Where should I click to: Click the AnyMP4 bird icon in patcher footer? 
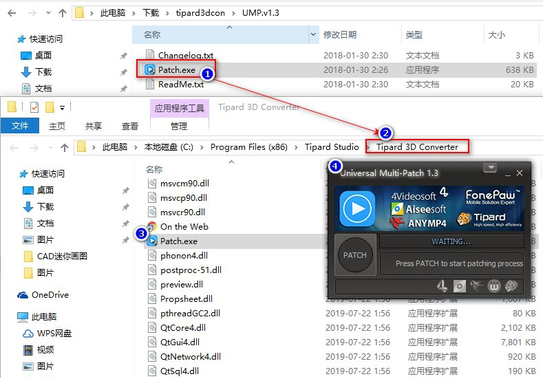476,286
